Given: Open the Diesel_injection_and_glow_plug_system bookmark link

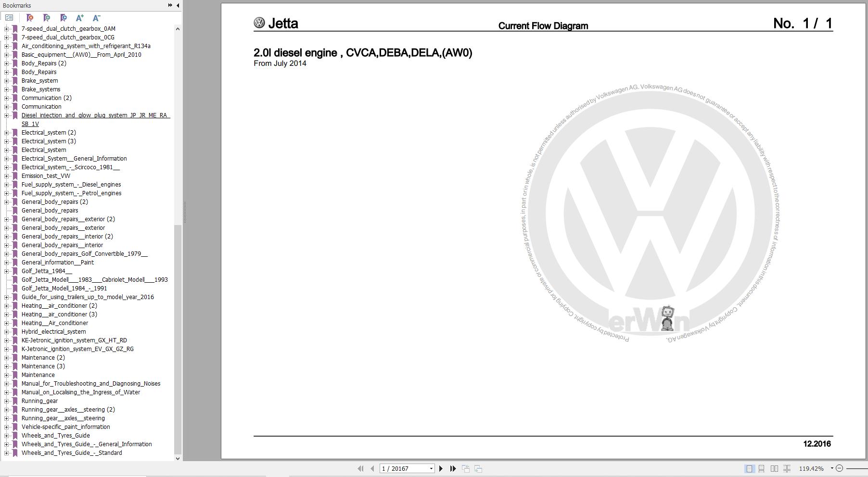Looking at the screenshot, I should pyautogui.click(x=96, y=120).
